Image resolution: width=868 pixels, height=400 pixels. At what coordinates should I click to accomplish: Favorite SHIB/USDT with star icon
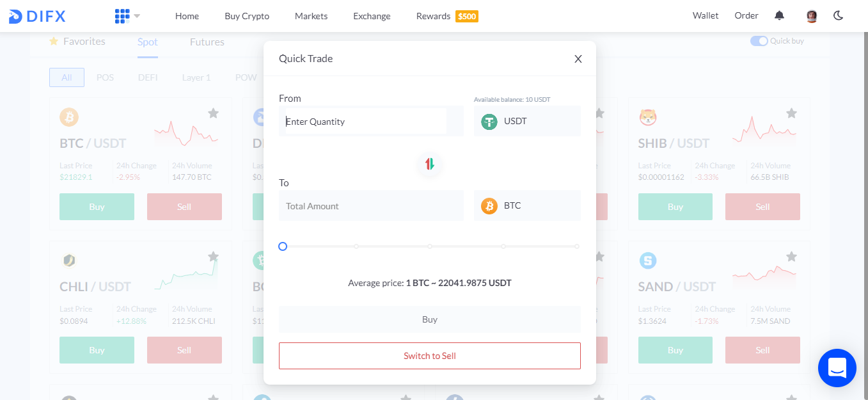[x=791, y=113]
